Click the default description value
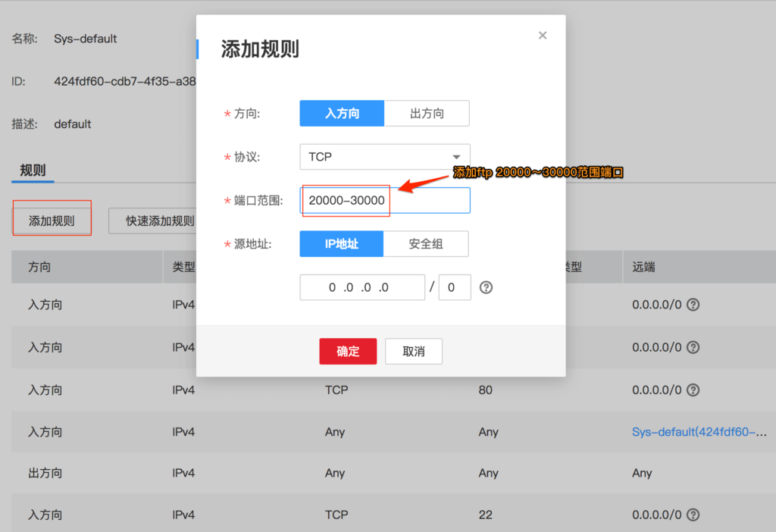776x532 pixels. (73, 124)
